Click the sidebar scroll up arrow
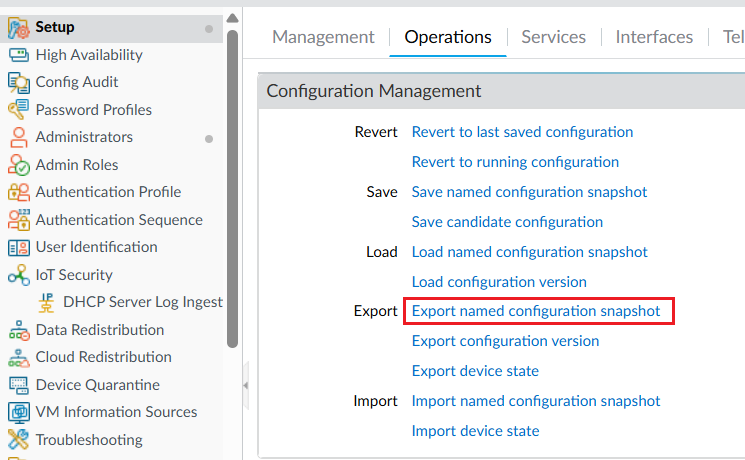This screenshot has height=460, width=745. (x=232, y=19)
